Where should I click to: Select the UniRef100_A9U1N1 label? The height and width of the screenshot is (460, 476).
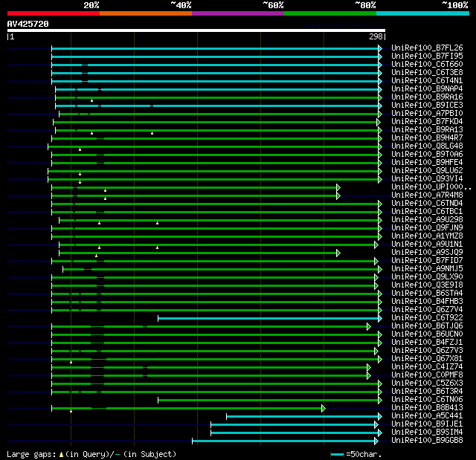[x=427, y=244]
